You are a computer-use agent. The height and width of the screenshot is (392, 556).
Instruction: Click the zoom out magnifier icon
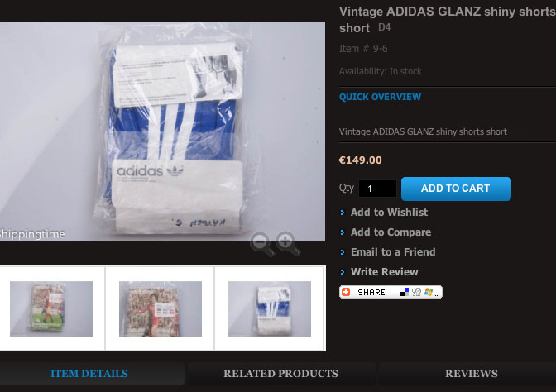point(262,244)
